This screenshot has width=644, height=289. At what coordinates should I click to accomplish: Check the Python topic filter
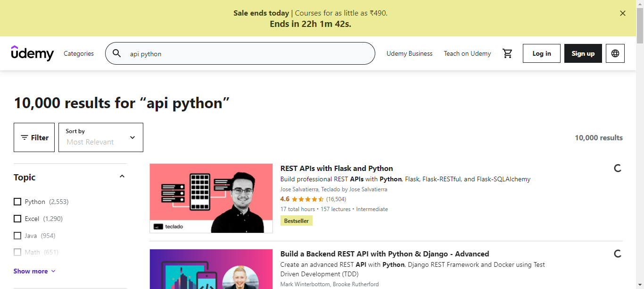coord(17,202)
